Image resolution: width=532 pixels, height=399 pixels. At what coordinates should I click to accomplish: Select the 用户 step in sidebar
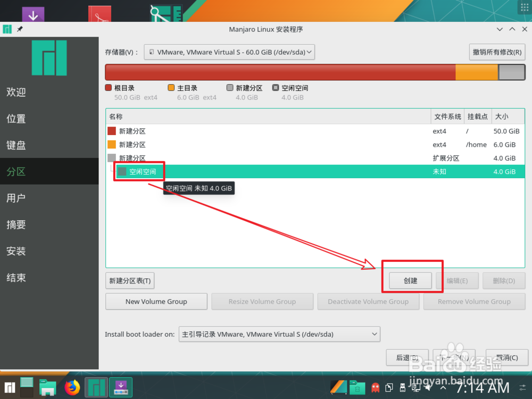(x=49, y=198)
